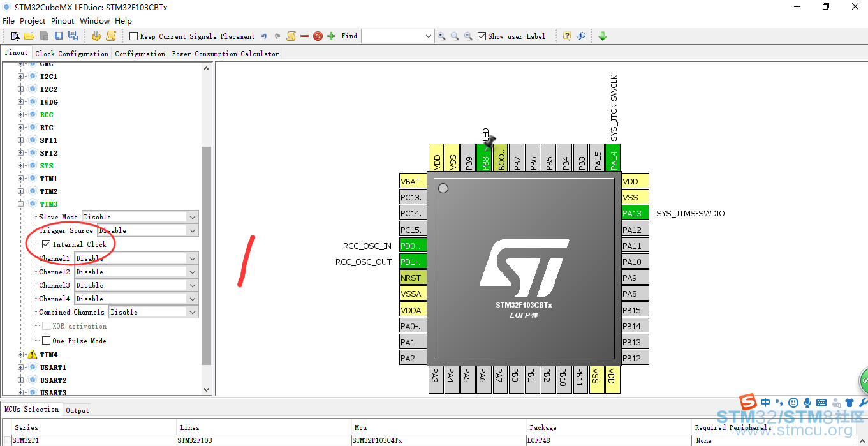868x446 pixels.
Task: Click the microphone icon in IME bar
Action: pyautogui.click(x=807, y=403)
